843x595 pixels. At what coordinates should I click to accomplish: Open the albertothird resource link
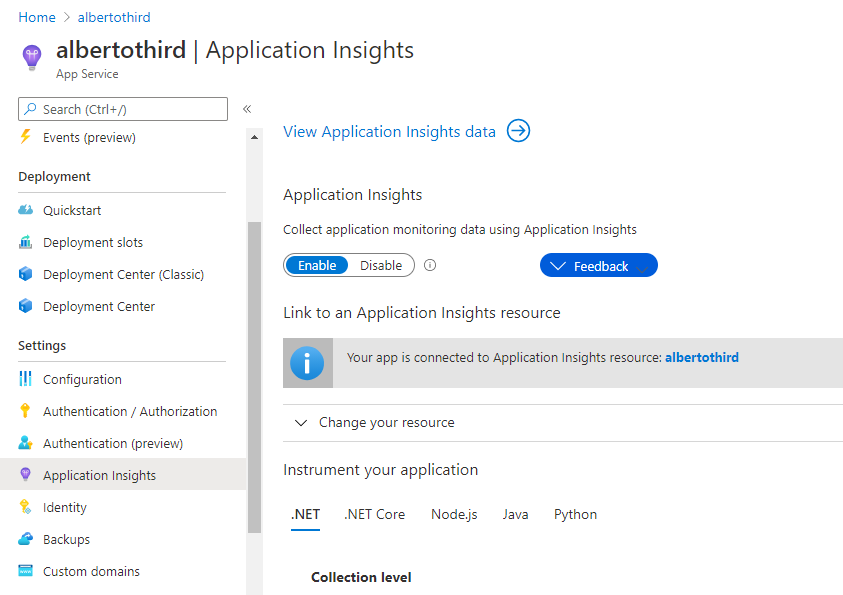click(x=702, y=357)
